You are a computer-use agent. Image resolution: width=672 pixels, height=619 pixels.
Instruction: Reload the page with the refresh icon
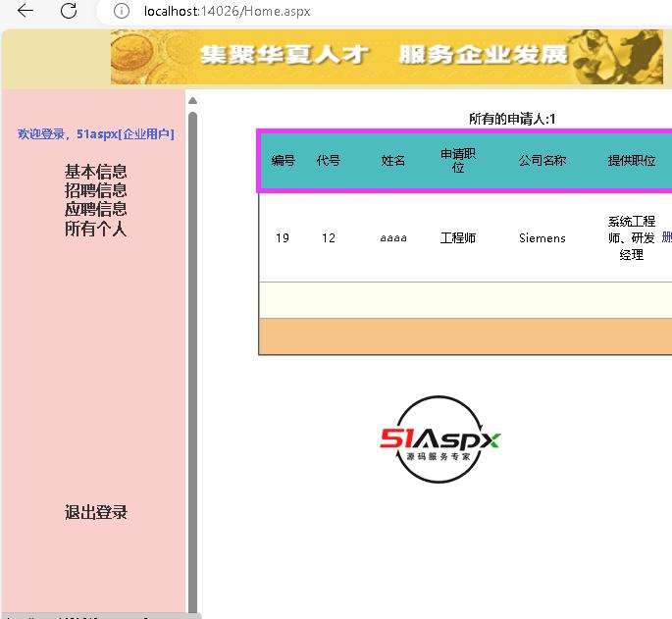(x=69, y=11)
